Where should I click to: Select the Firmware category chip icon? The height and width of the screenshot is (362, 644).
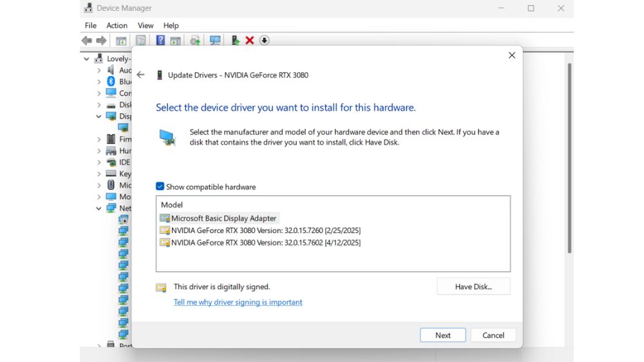(x=111, y=139)
